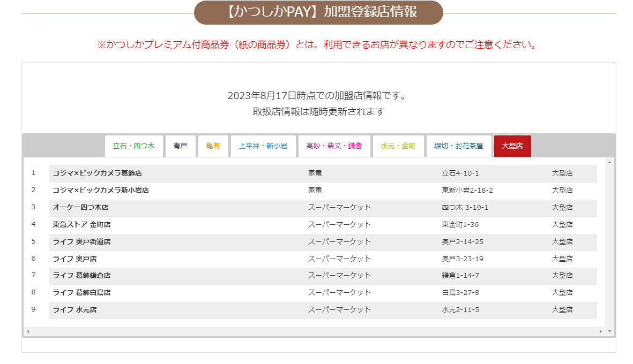Click the address 水元2-11-5
This screenshot has width=633, height=364.
click(460, 310)
